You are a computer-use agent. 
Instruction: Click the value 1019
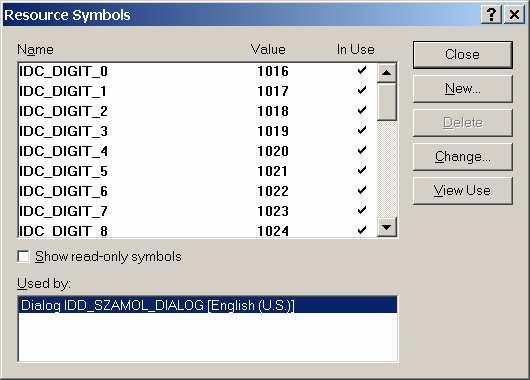pyautogui.click(x=273, y=131)
